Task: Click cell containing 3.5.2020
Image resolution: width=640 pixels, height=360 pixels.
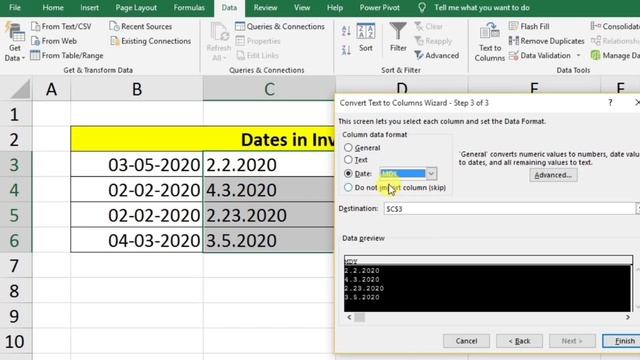Action: point(269,240)
